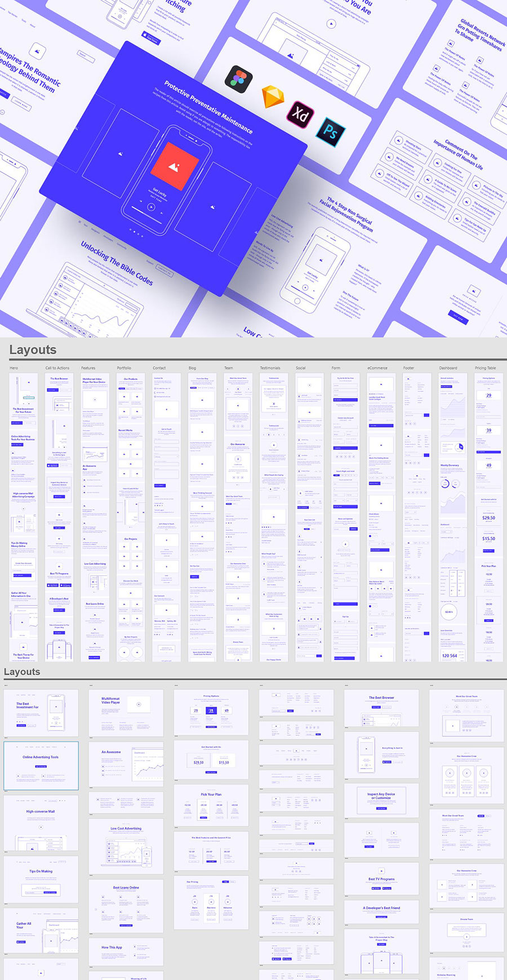Open the 'A Developer's Best Friend' thumbnail
Image resolution: width=507 pixels, height=980 pixels.
point(381,911)
